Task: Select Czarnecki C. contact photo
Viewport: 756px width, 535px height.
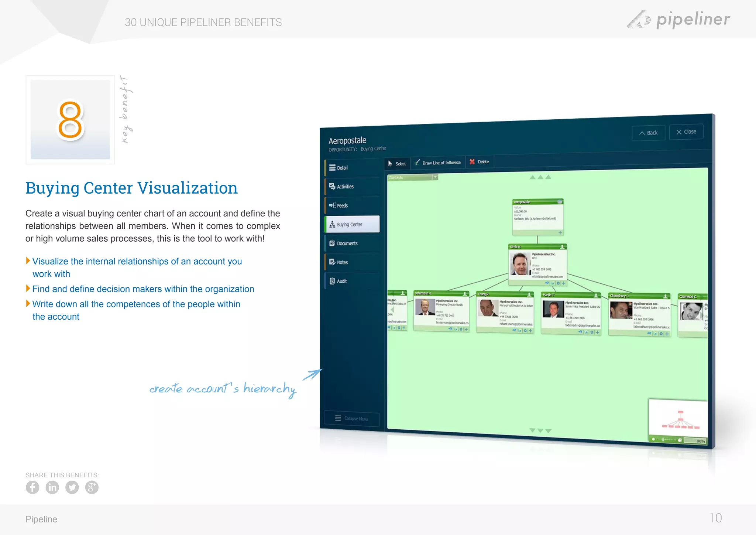Action: (x=691, y=311)
